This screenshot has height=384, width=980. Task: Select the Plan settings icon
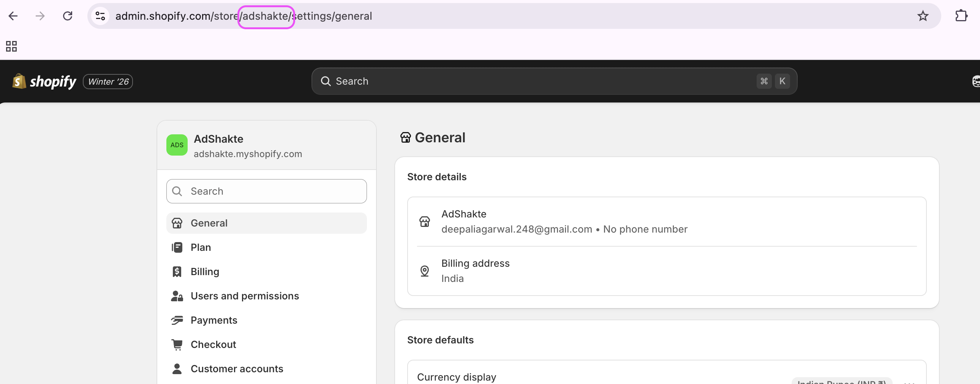click(177, 247)
